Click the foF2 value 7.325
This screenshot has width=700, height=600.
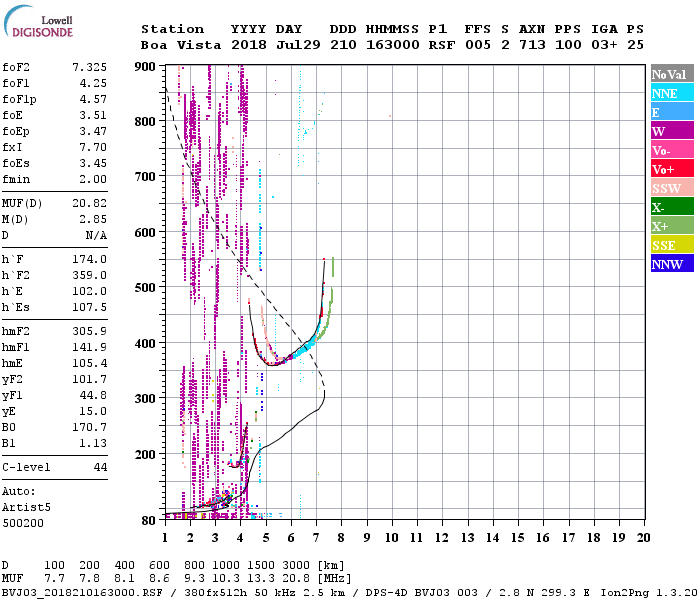90,67
